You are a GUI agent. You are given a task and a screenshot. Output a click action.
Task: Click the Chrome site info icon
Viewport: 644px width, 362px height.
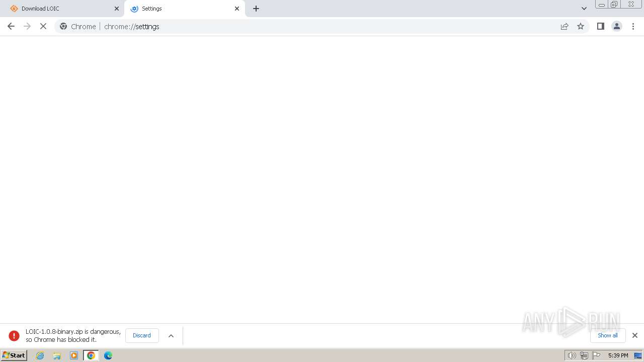[63, 27]
